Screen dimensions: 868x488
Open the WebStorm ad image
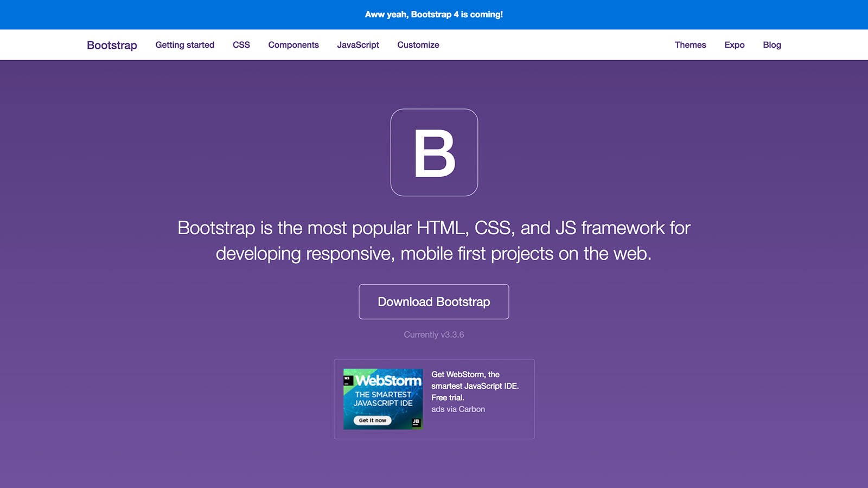coord(383,399)
